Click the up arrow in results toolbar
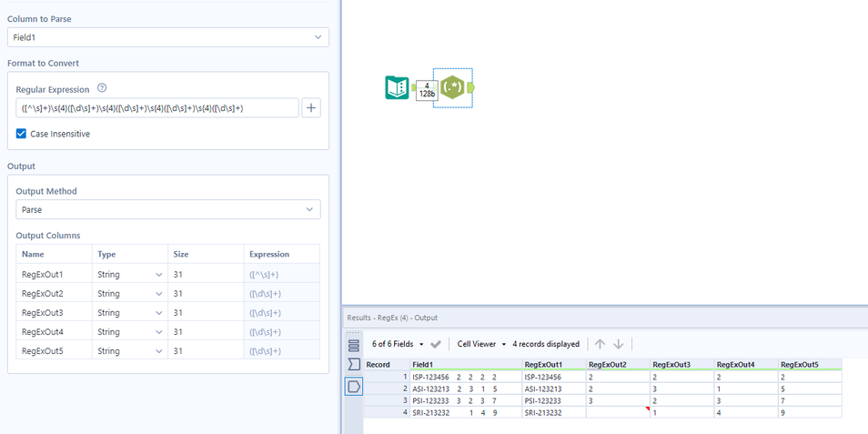 tap(600, 344)
